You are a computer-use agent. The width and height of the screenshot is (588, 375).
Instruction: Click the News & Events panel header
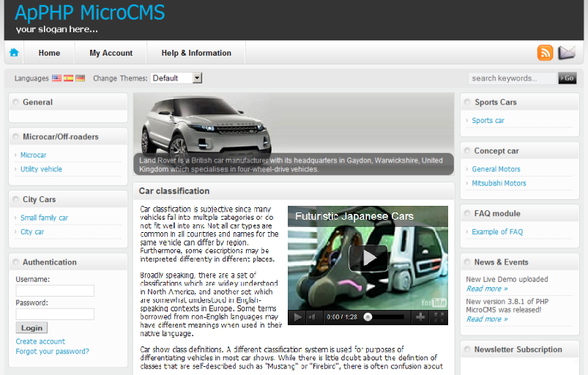520,262
